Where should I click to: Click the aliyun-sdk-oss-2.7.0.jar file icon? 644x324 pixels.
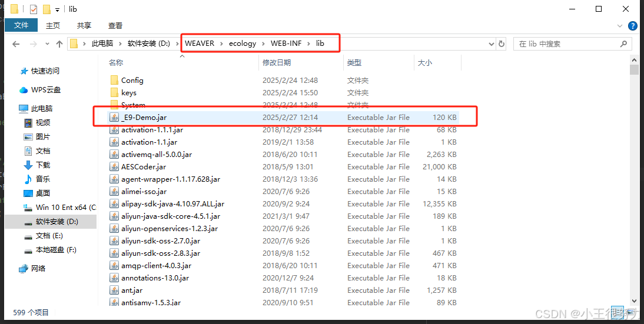(114, 241)
